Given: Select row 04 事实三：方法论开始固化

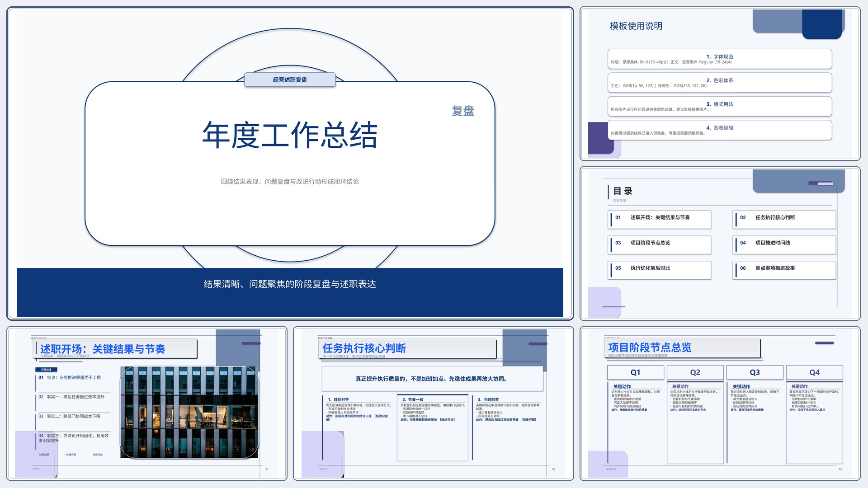Looking at the screenshot, I should coord(73,438).
